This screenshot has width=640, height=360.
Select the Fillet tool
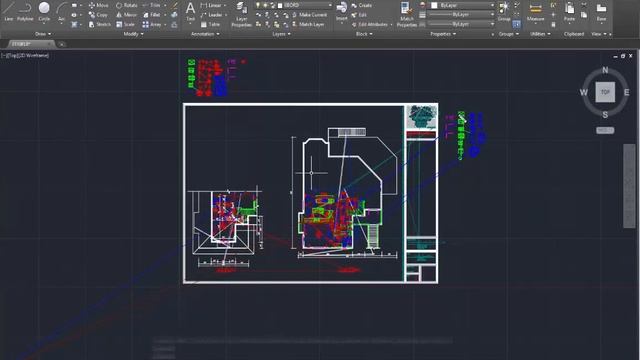pyautogui.click(x=151, y=15)
